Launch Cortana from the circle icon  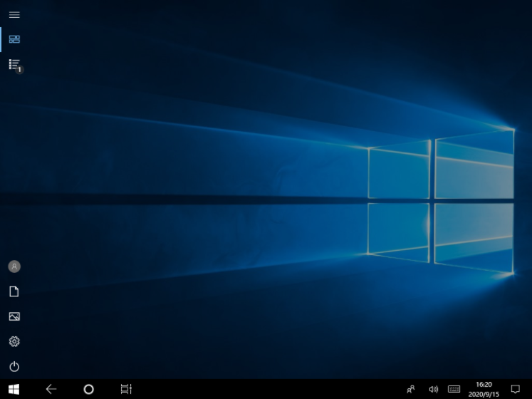click(88, 389)
